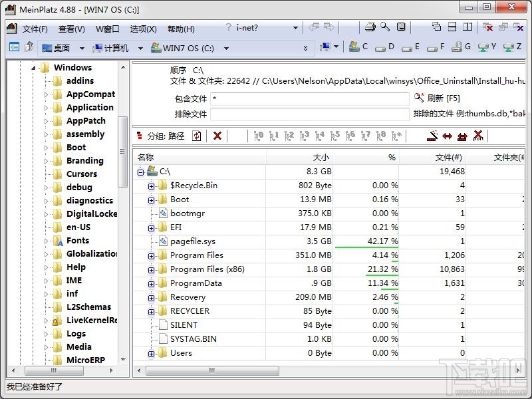Click the 包含文件 input field
The image size is (532, 399).
pos(309,98)
